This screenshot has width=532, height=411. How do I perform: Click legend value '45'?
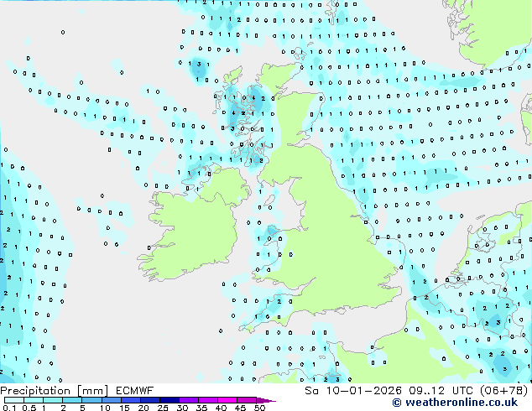coord(240,408)
